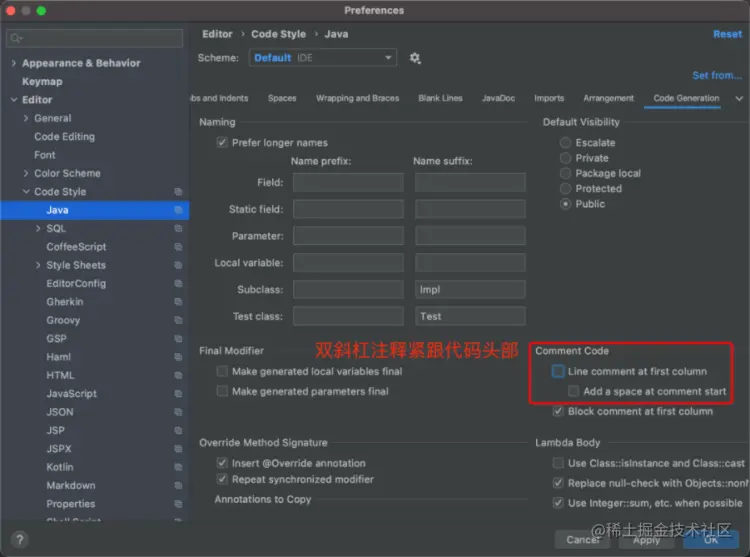Click the copy icon beside Kotlin row
Screen dimensions: 750x557
(x=178, y=467)
